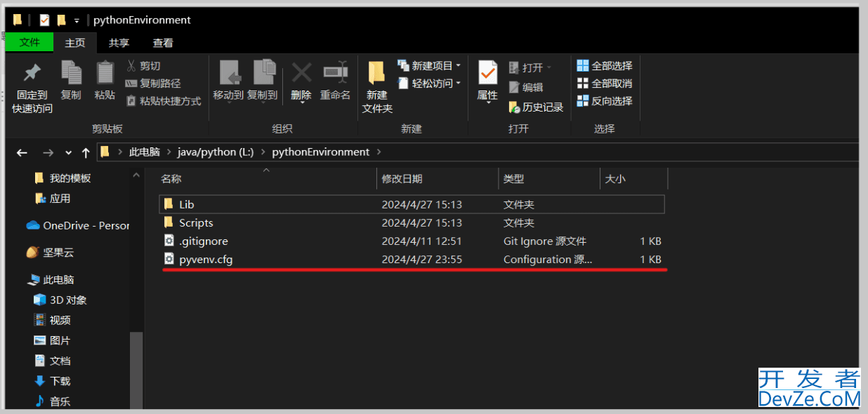Image resolution: width=868 pixels, height=414 pixels.
Task: Click the Lib folder icon
Action: click(x=169, y=204)
